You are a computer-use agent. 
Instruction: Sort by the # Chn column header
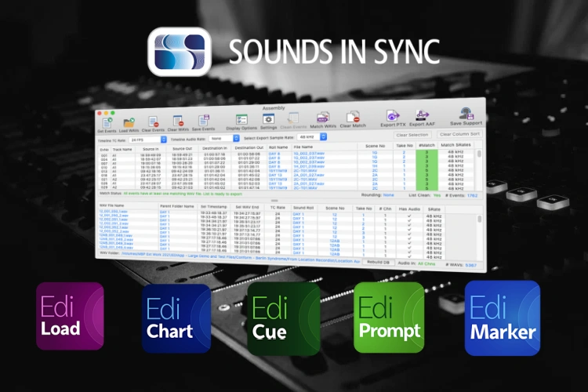385,209
